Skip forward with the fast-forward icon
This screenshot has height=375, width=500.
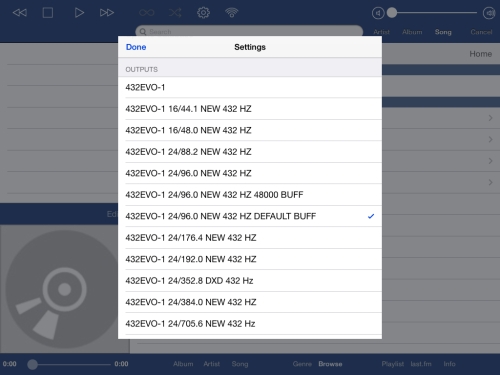(107, 13)
